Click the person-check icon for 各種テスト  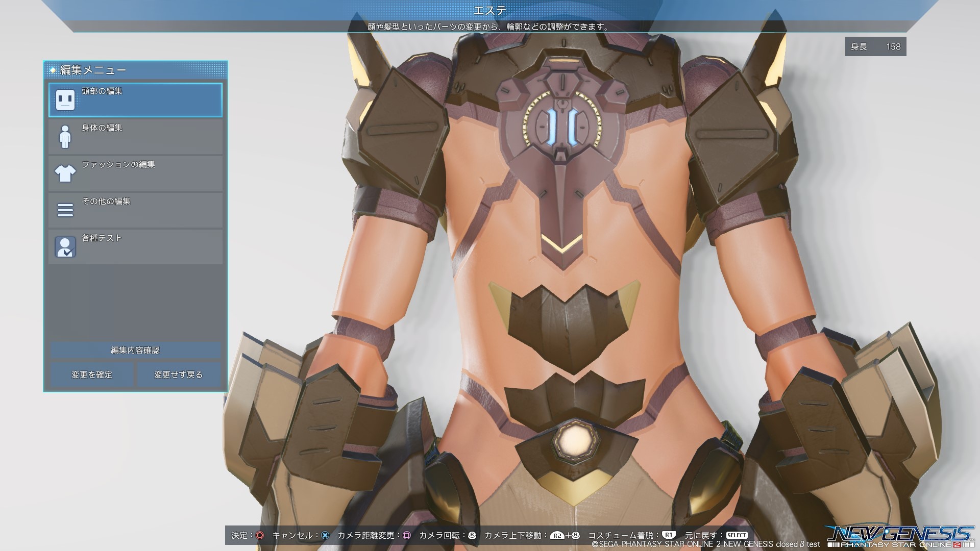[x=65, y=247]
